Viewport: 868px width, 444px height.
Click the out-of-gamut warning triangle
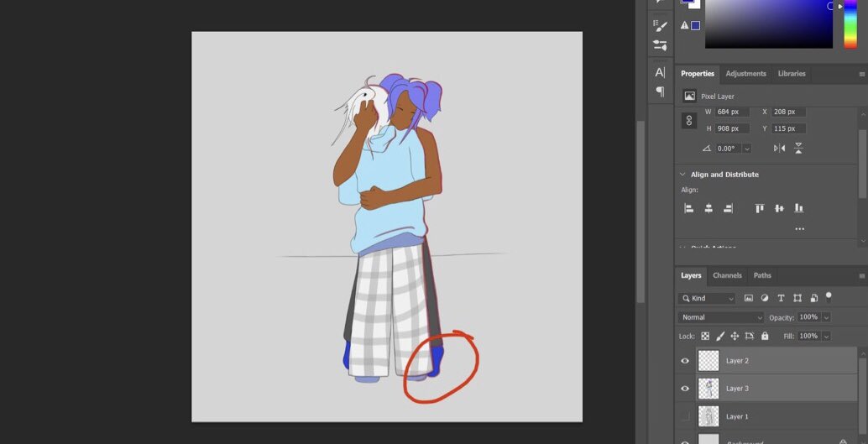[x=684, y=25]
